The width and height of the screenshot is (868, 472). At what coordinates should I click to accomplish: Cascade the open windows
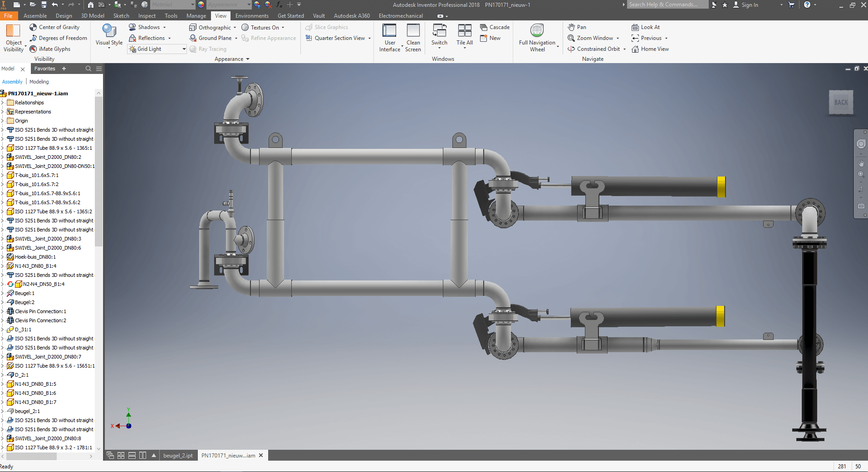(x=495, y=27)
